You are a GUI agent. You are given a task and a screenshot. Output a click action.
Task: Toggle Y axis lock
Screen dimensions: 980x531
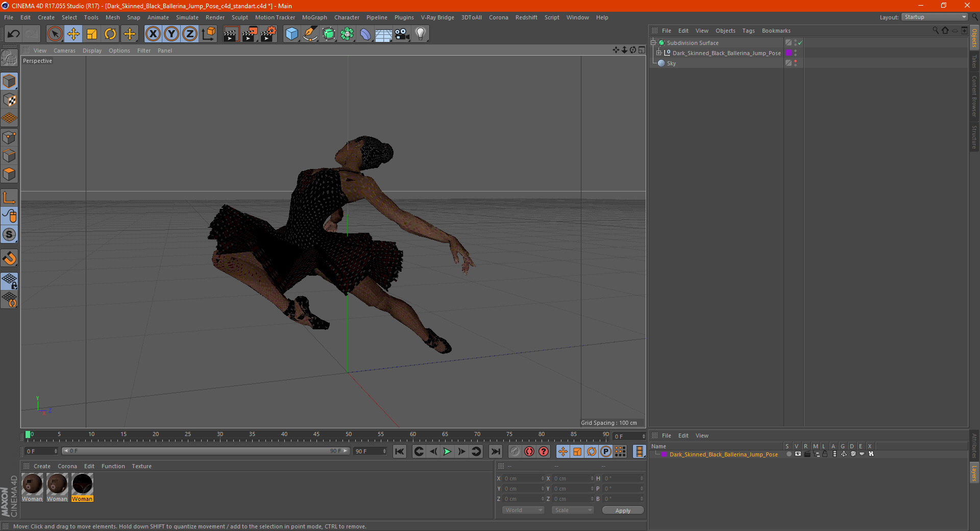click(171, 34)
